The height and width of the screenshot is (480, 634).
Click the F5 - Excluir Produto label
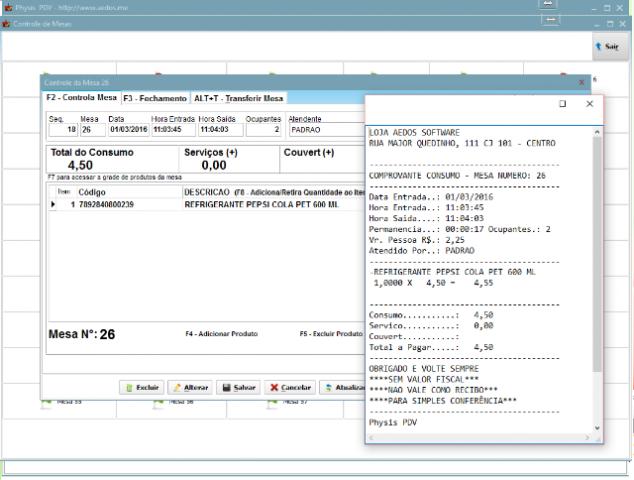tap(331, 334)
